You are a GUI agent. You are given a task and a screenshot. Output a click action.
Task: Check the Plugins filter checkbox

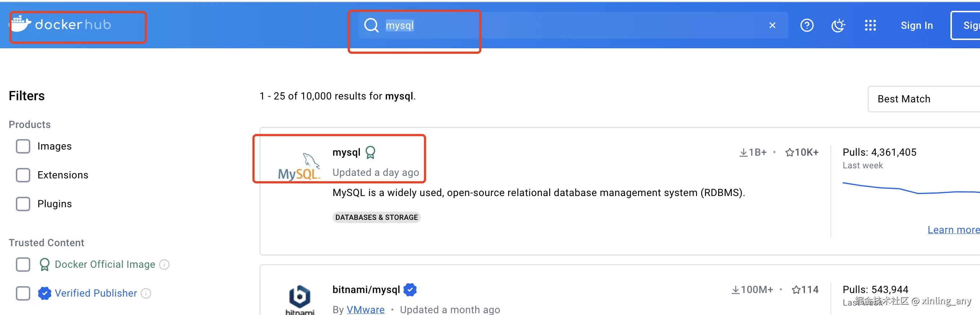tap(23, 204)
